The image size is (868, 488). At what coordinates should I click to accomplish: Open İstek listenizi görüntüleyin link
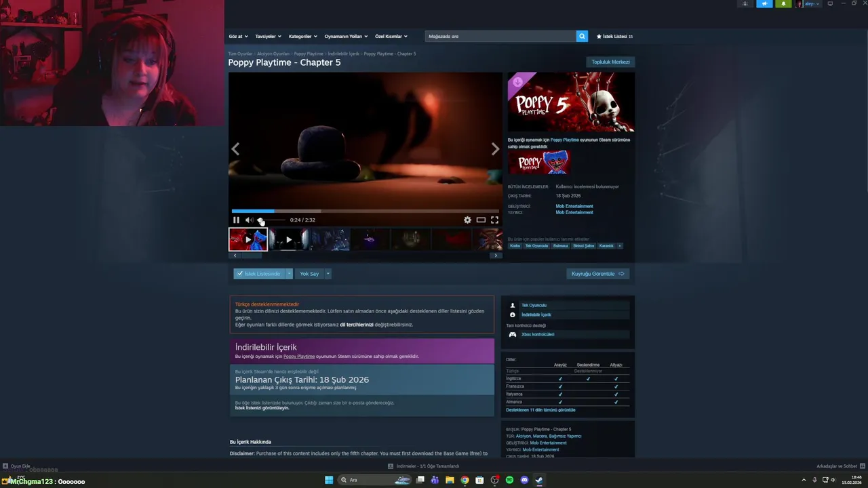click(x=262, y=408)
